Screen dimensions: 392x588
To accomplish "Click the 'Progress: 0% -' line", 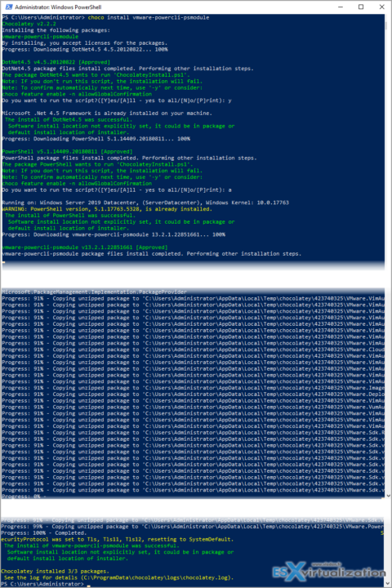I will point(24,497).
